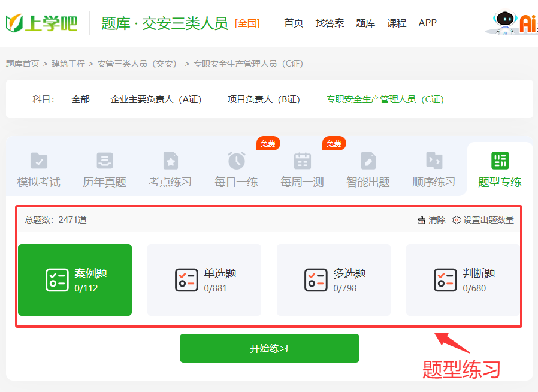The height and width of the screenshot is (392, 538).
Task: Click the 建筑工程 breadcrumb link
Action: (68, 64)
